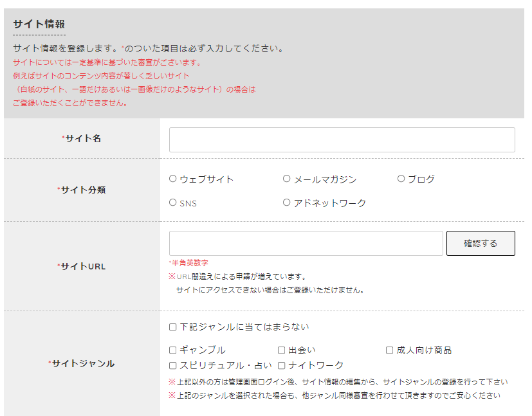Click the 上記のジャンルを選択された場合も note
The image size is (532, 416).
coord(335,395)
